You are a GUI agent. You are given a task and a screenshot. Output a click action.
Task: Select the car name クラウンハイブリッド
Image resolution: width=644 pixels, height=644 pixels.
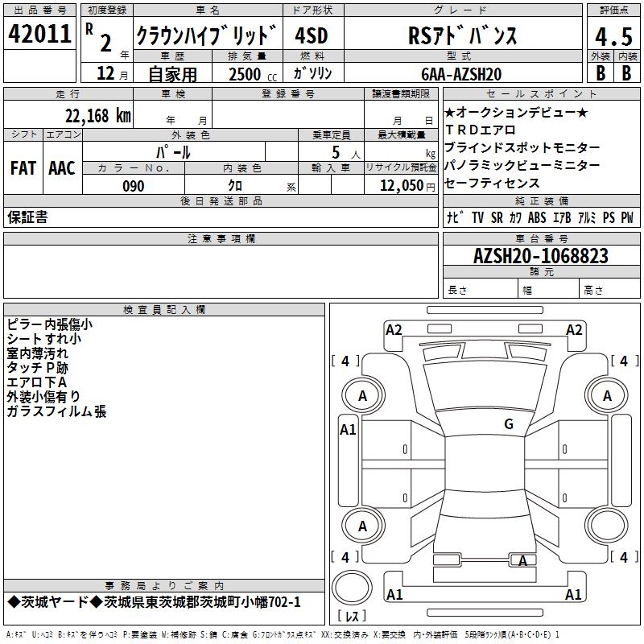[x=208, y=35]
